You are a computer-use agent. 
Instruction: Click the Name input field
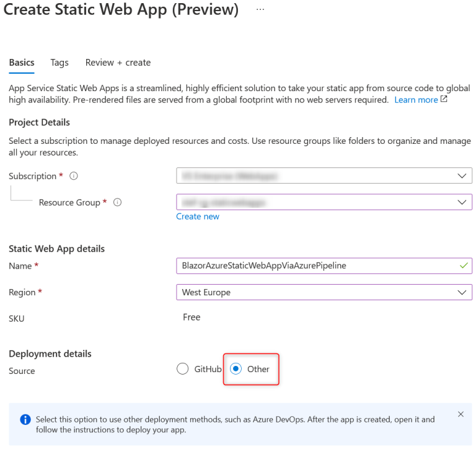click(x=324, y=266)
